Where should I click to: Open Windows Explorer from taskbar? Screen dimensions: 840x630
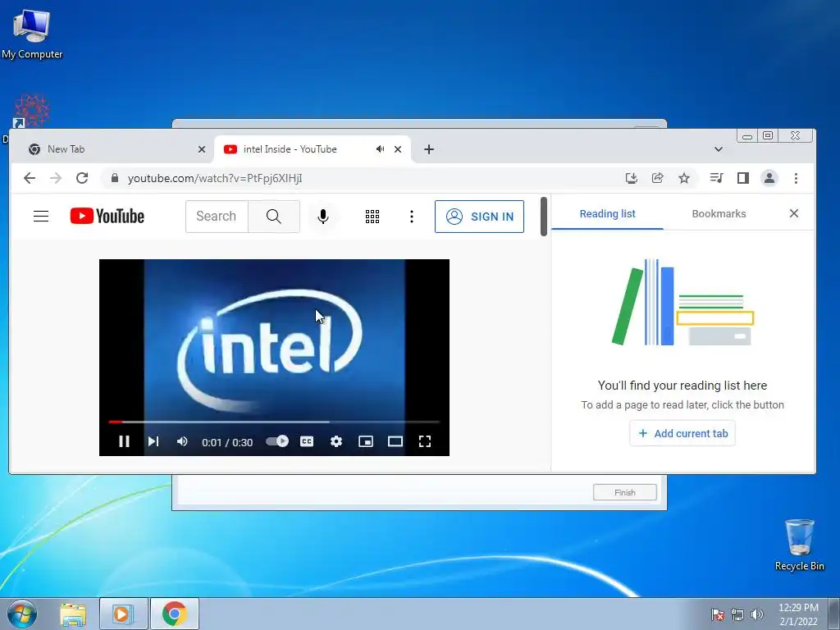point(73,614)
